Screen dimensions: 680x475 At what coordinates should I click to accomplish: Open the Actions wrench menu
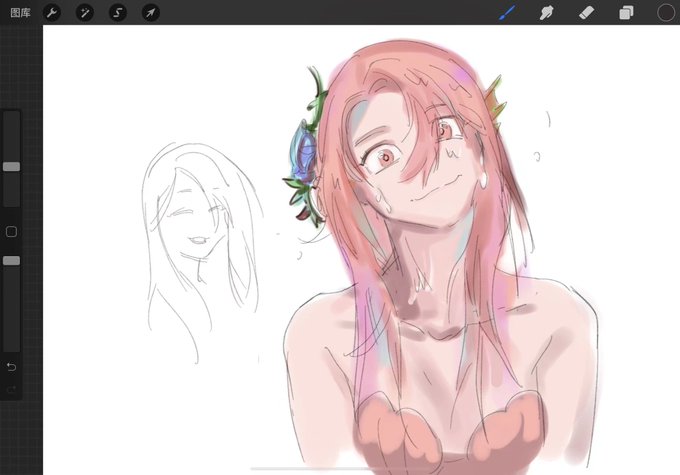(x=52, y=13)
